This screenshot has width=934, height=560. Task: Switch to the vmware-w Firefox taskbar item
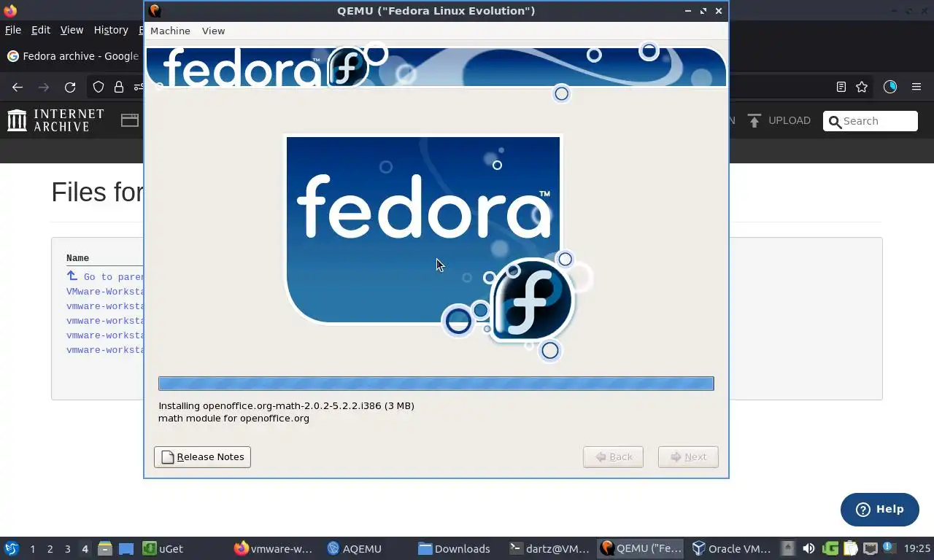tap(274, 548)
